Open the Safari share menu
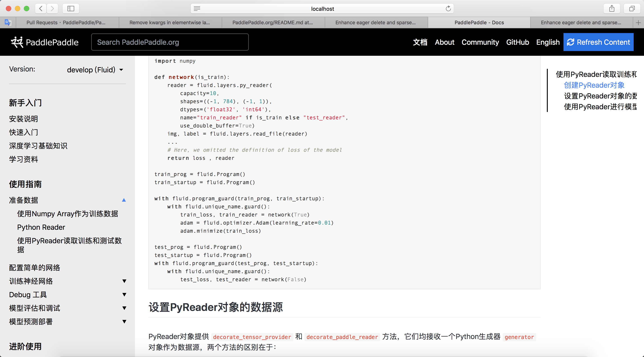Image resolution: width=644 pixels, height=357 pixels. (x=612, y=9)
